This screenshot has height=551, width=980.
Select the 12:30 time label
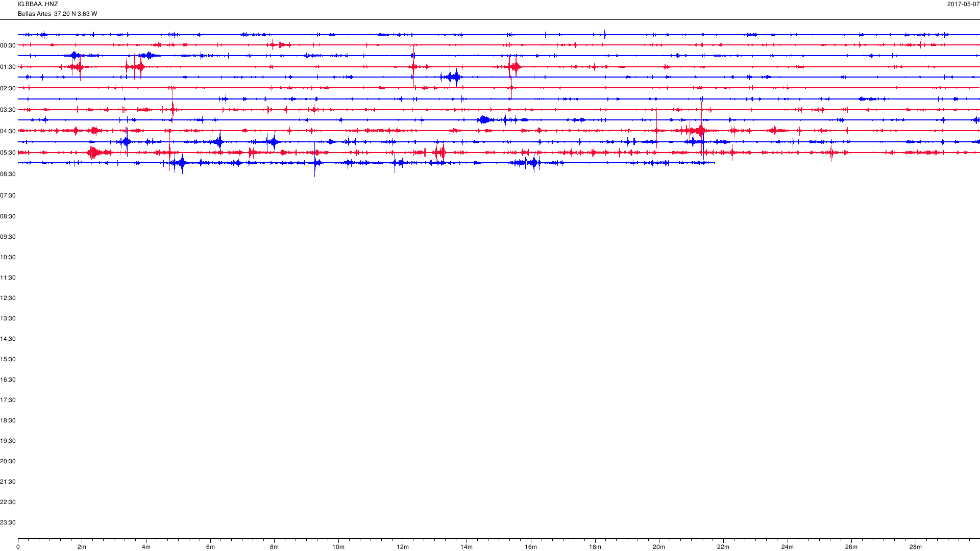(x=8, y=298)
